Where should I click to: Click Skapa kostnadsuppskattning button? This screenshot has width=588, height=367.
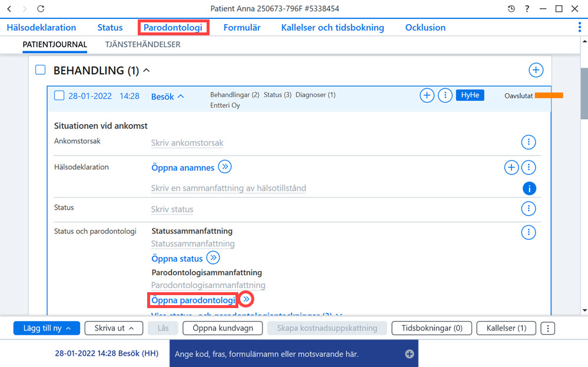click(x=327, y=328)
